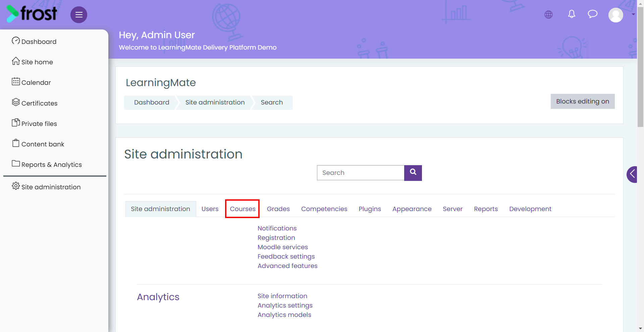Open Certificates in the sidebar
Screen dimensions: 644x332
click(x=35, y=103)
